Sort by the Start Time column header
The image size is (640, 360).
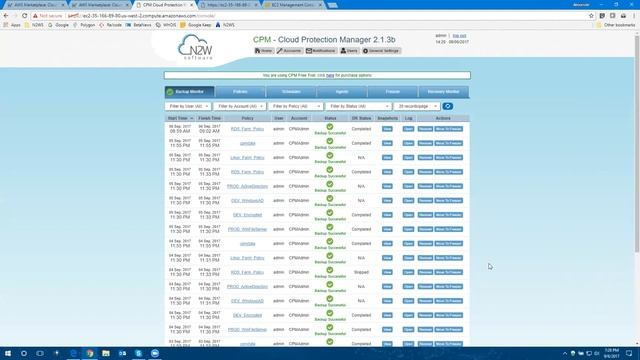tap(180, 118)
